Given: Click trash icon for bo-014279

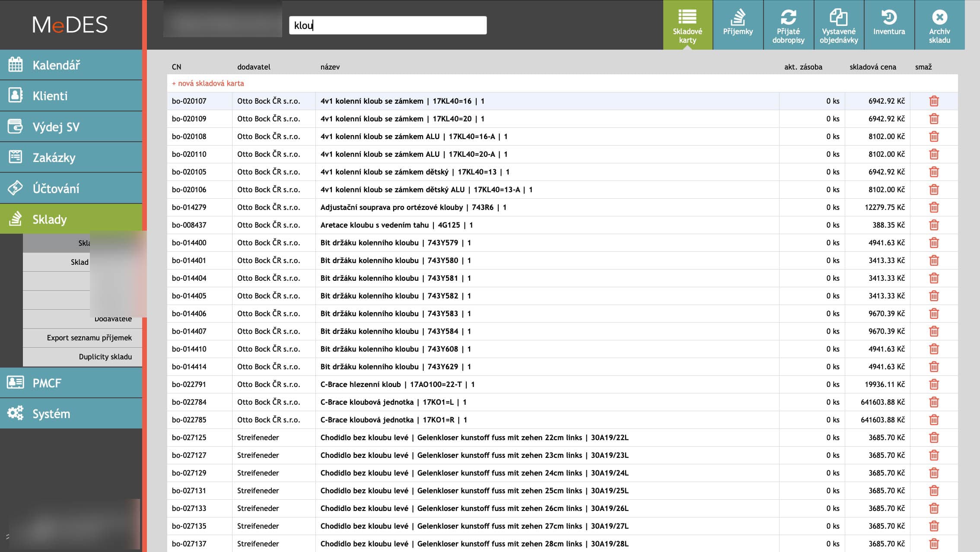Looking at the screenshot, I should [934, 207].
